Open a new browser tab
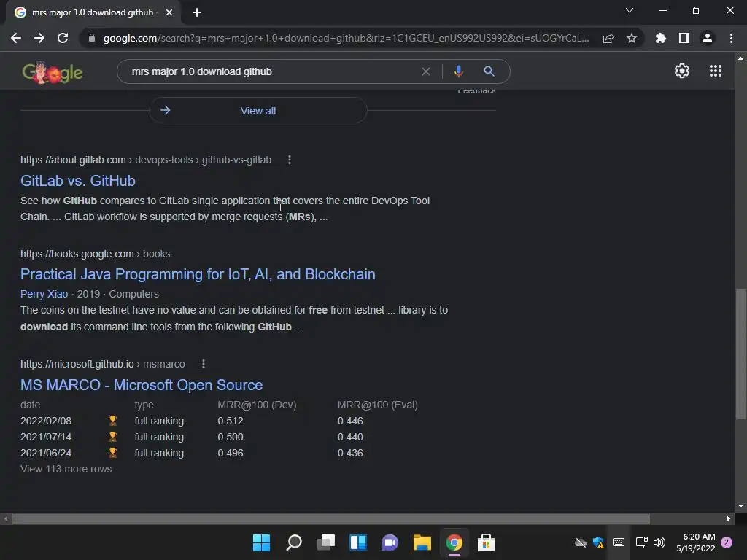747x560 pixels. pyautogui.click(x=197, y=12)
